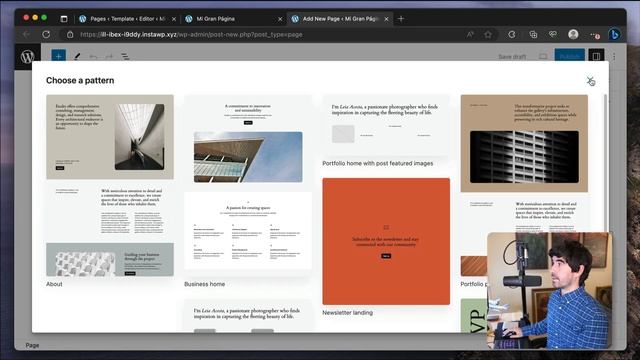Viewport: 640px width, 360px height.
Task: Open the Browser essentials heart icon
Action: [553, 35]
